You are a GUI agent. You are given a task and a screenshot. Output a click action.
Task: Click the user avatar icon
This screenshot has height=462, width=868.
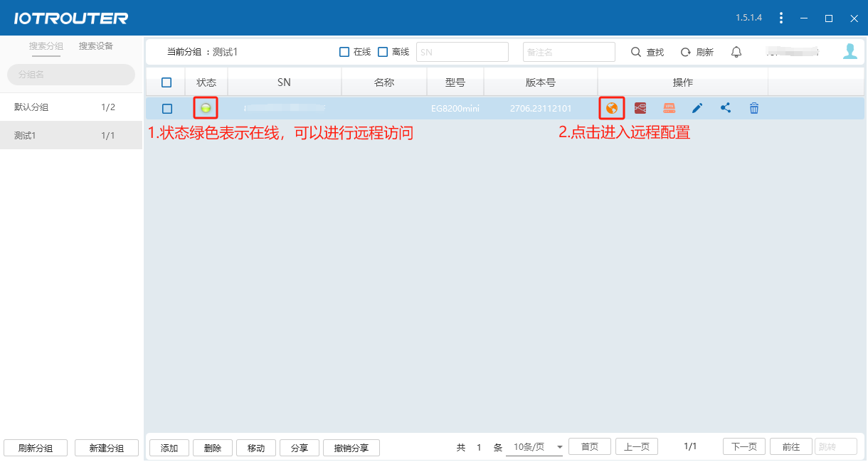click(x=851, y=51)
